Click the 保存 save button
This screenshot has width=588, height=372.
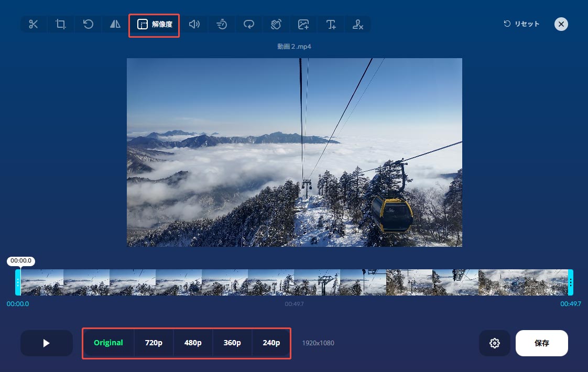pos(541,343)
